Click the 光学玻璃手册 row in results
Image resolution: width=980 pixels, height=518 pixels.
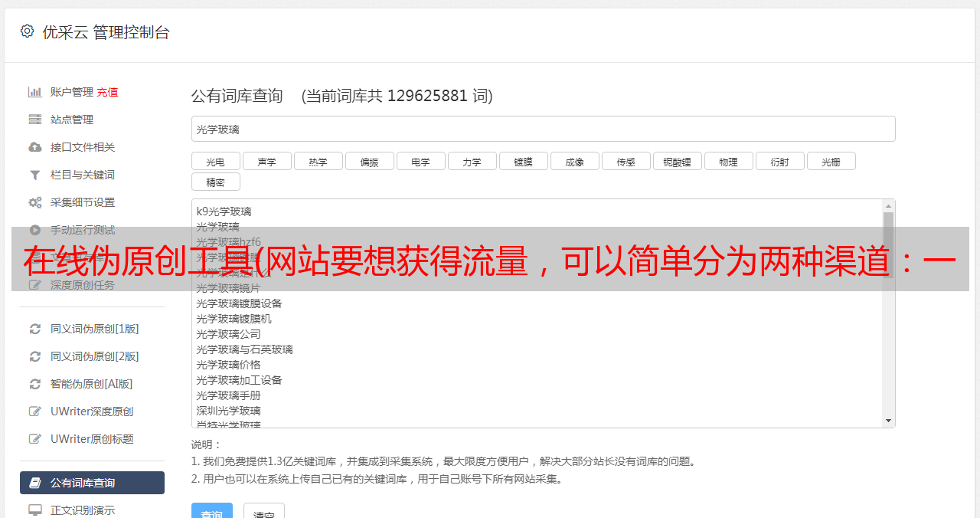coord(228,395)
